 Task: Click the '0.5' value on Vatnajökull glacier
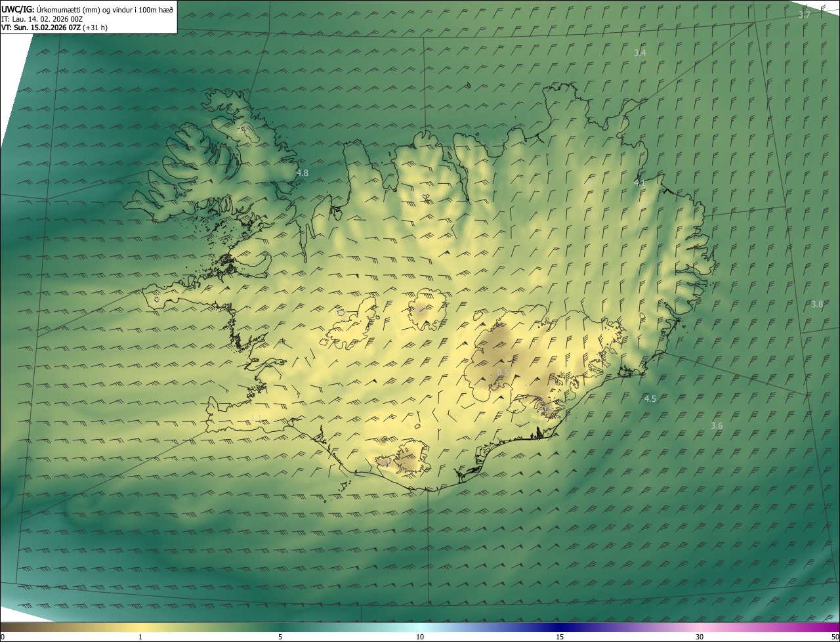click(x=503, y=372)
